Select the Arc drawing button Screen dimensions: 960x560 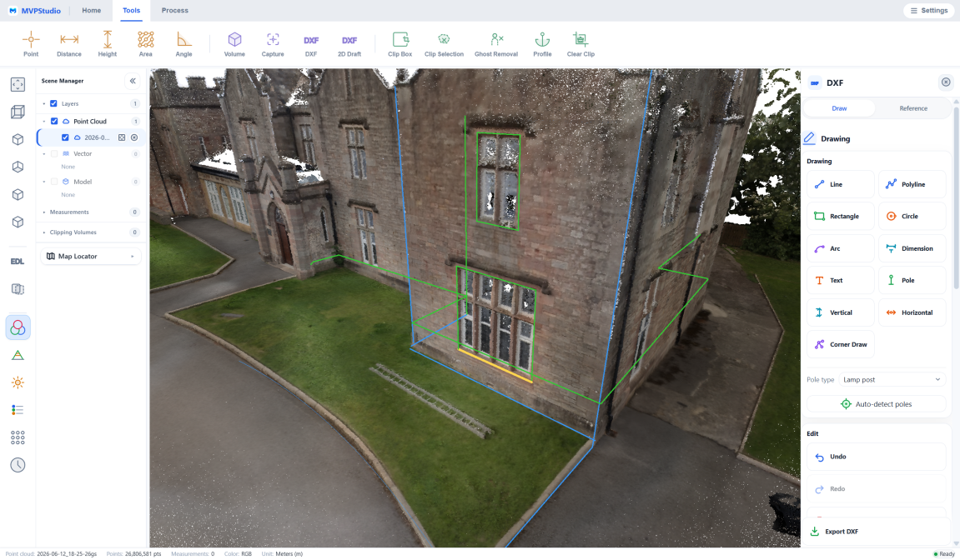(840, 248)
